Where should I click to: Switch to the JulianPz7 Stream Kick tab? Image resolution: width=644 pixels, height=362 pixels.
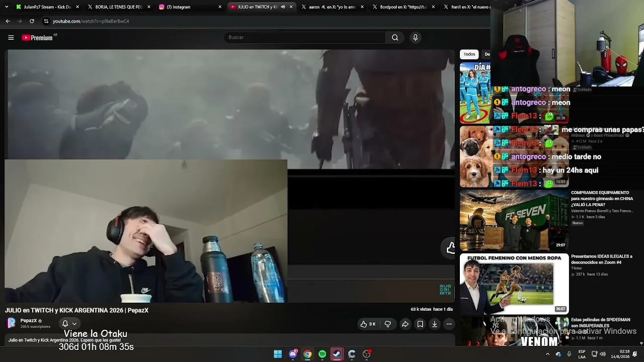click(47, 7)
